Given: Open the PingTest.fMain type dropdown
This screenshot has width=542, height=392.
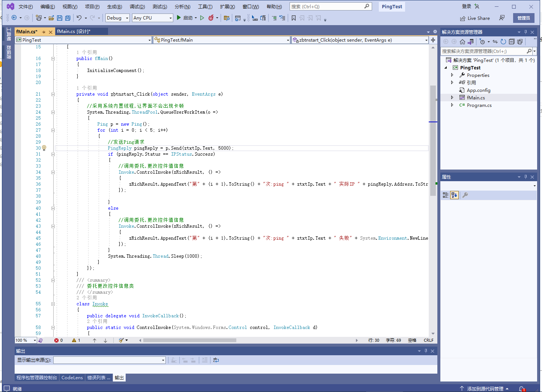Looking at the screenshot, I should pyautogui.click(x=222, y=40).
